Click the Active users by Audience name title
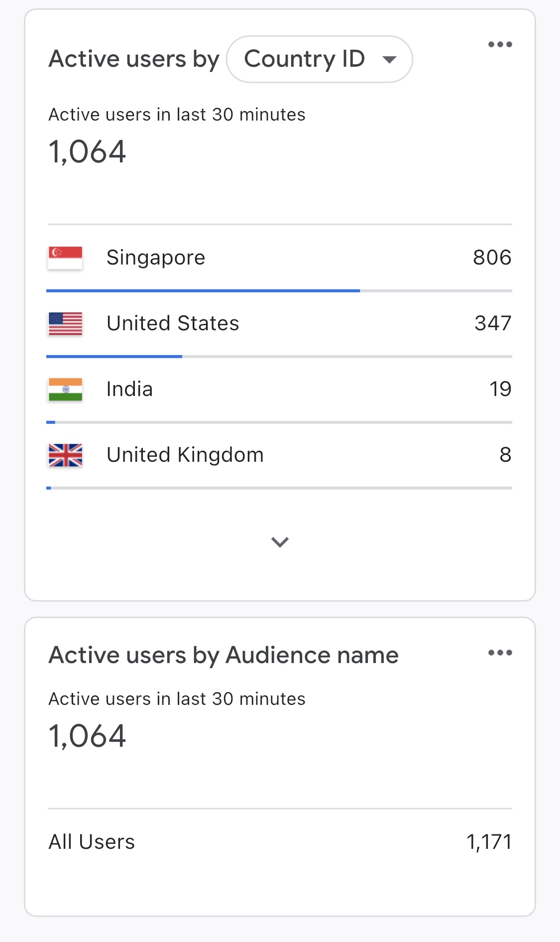 [224, 655]
